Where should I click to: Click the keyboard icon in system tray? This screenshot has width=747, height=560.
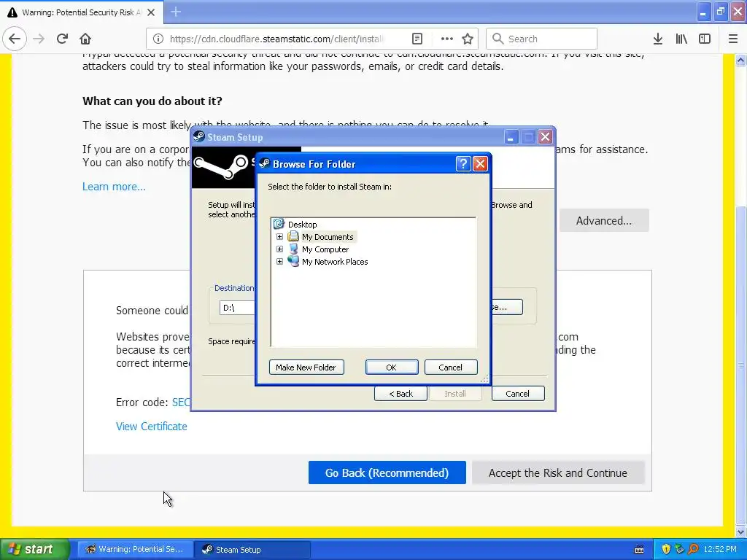point(639,550)
